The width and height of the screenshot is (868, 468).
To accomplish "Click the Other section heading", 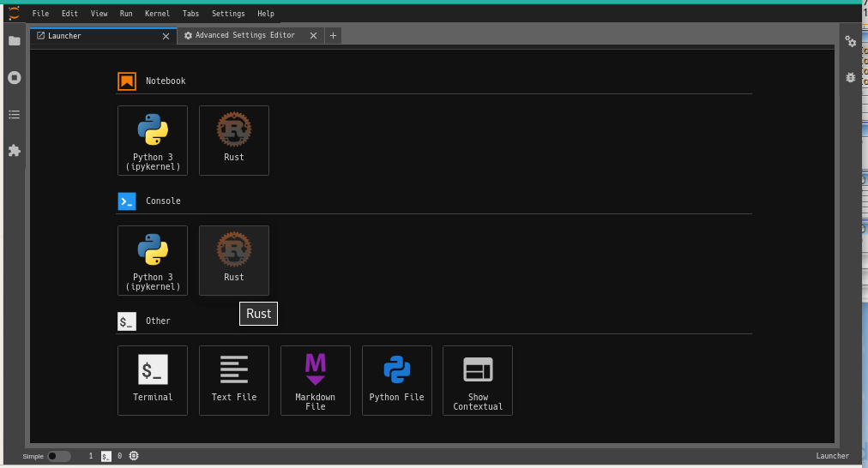I will pos(158,321).
